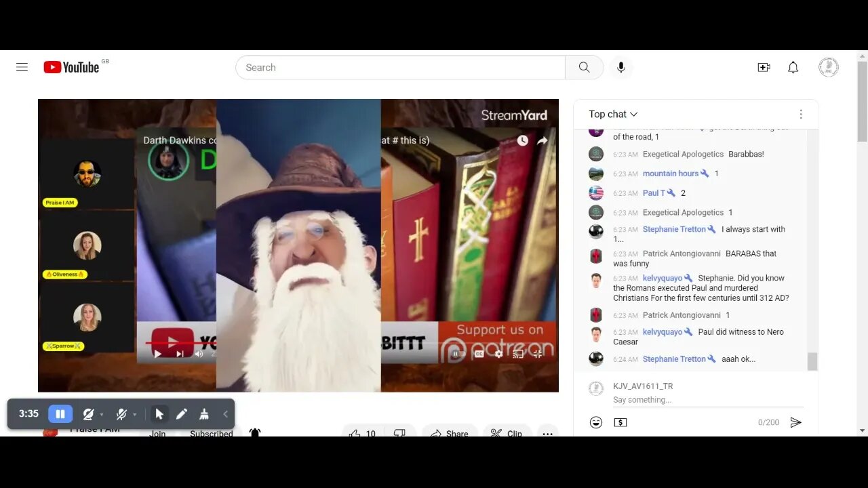Image resolution: width=868 pixels, height=488 pixels.
Task: Select the pen drawing tool
Action: [182, 414]
